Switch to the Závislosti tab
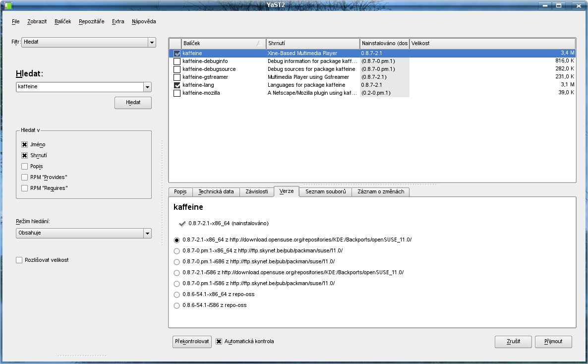The width and height of the screenshot is (588, 364). [256, 192]
